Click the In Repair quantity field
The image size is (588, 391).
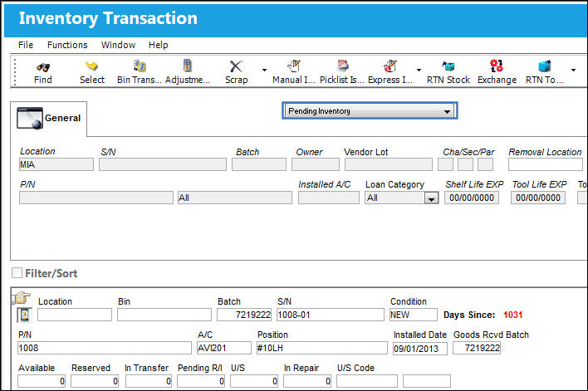307,381
